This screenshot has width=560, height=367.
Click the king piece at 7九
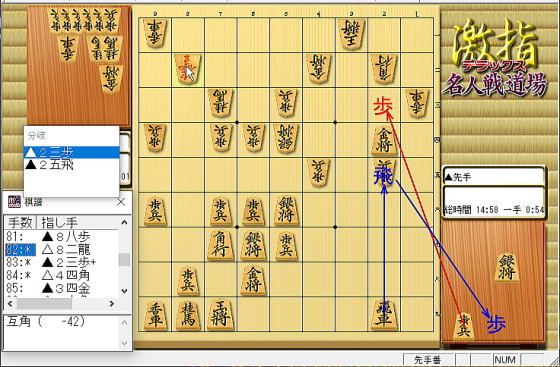[x=220, y=314]
